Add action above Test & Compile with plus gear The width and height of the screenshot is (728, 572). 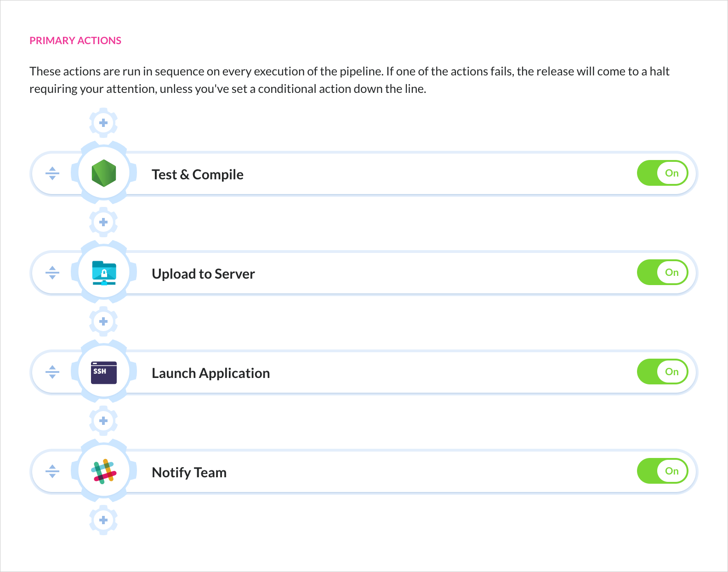pyautogui.click(x=103, y=123)
